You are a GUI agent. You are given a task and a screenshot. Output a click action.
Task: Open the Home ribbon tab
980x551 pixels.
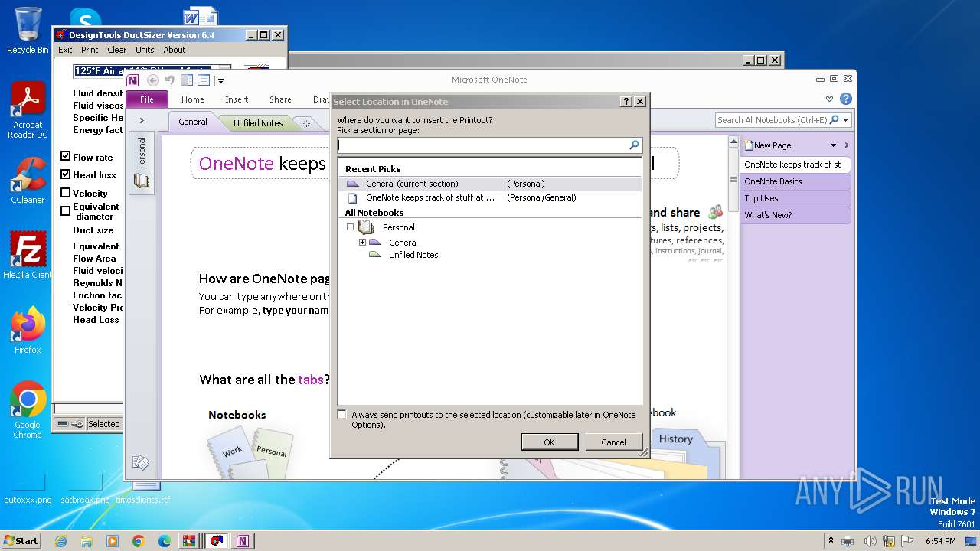click(192, 99)
